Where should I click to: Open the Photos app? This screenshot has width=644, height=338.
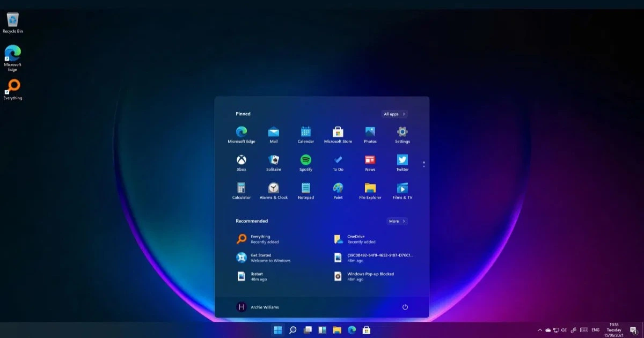point(370,135)
